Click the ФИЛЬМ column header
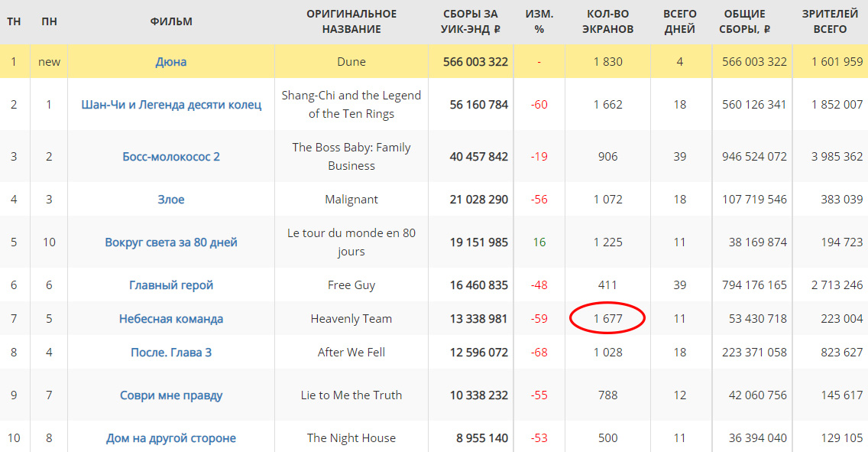This screenshot has width=868, height=452. point(171,21)
